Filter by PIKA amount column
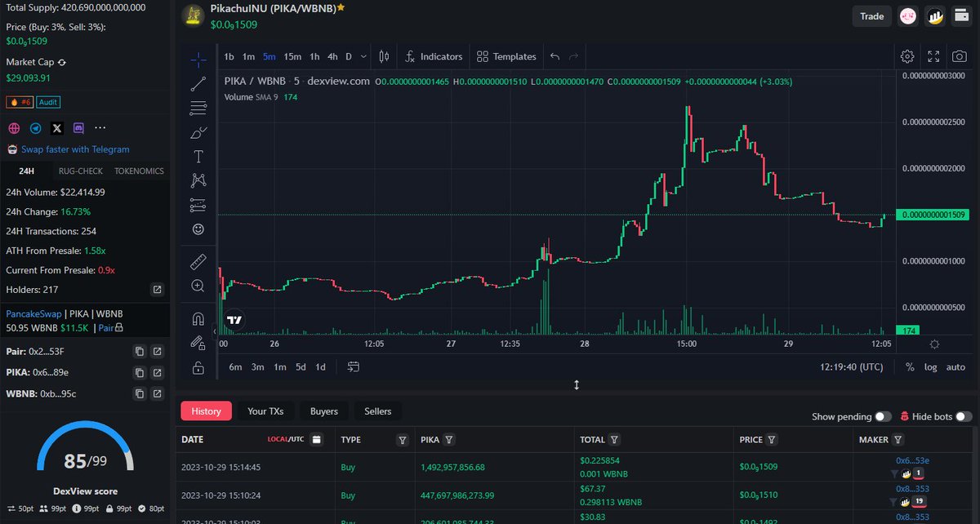 (x=448, y=440)
